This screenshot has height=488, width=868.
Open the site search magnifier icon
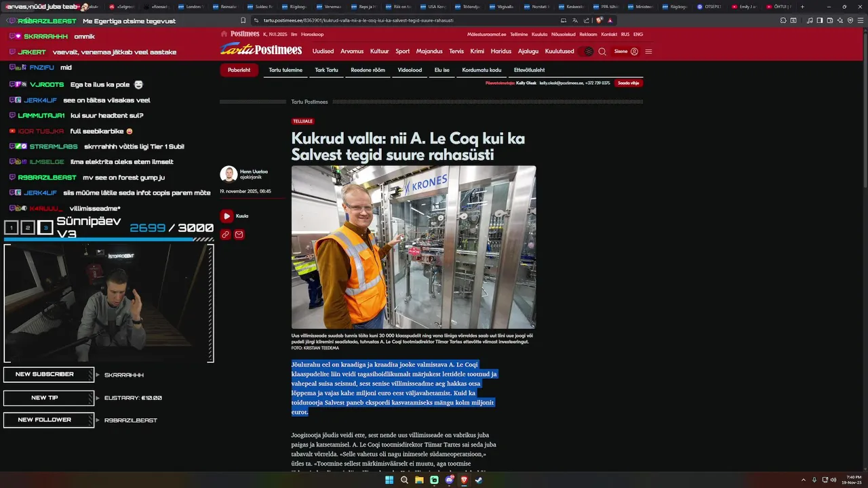tap(602, 52)
